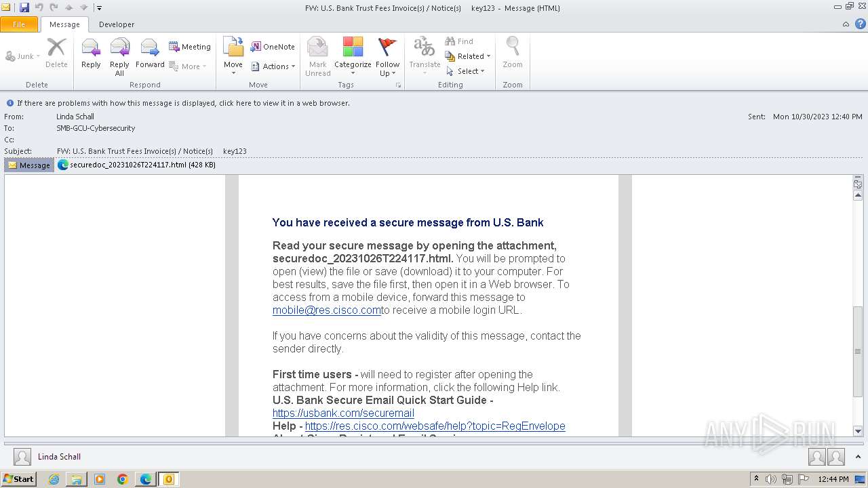The height and width of the screenshot is (488, 868).
Task: Send message to OneNote
Action: pyautogui.click(x=273, y=47)
